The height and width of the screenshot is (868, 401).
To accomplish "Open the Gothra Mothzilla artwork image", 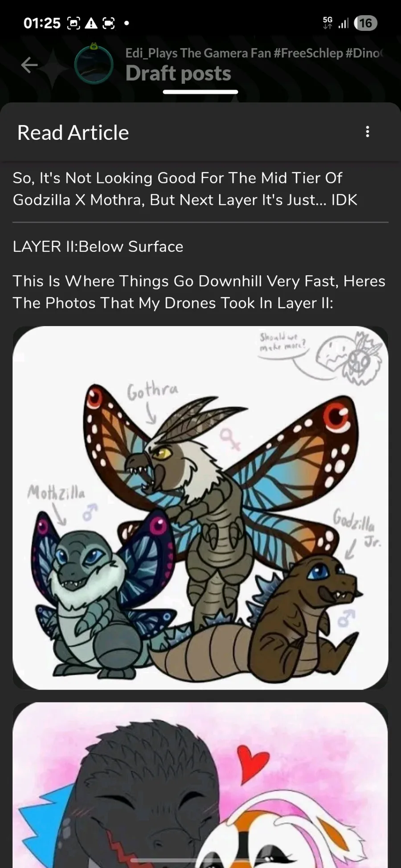I will [x=200, y=508].
